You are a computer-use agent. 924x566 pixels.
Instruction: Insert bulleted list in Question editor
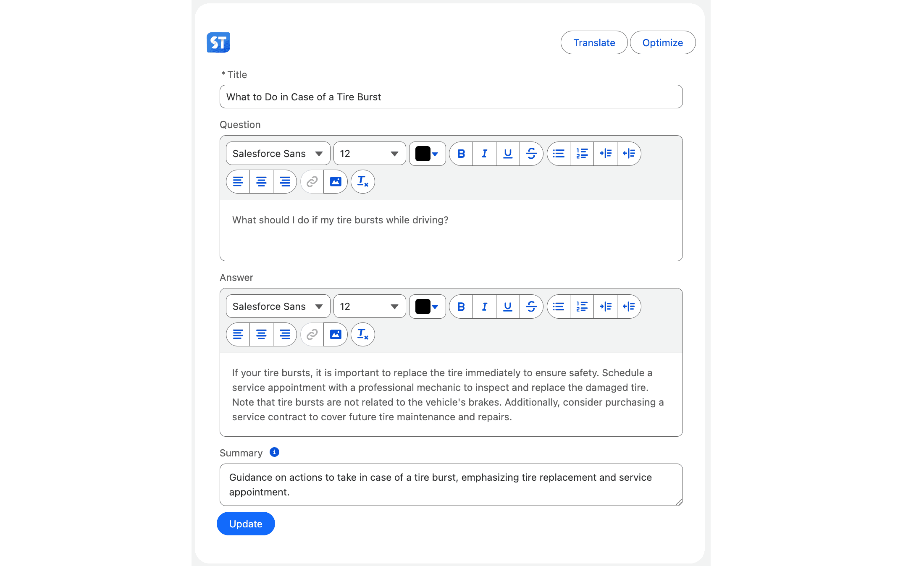[559, 154]
